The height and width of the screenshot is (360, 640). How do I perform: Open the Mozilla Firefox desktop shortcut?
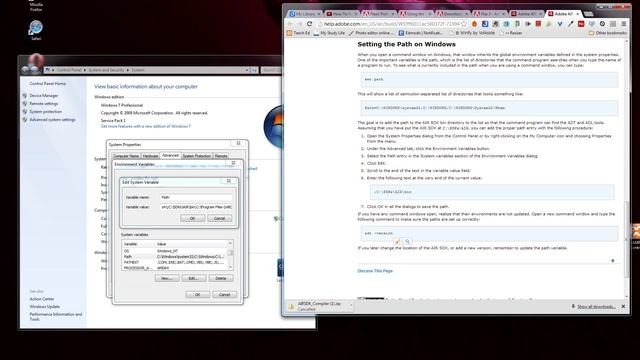[x=36, y=5]
